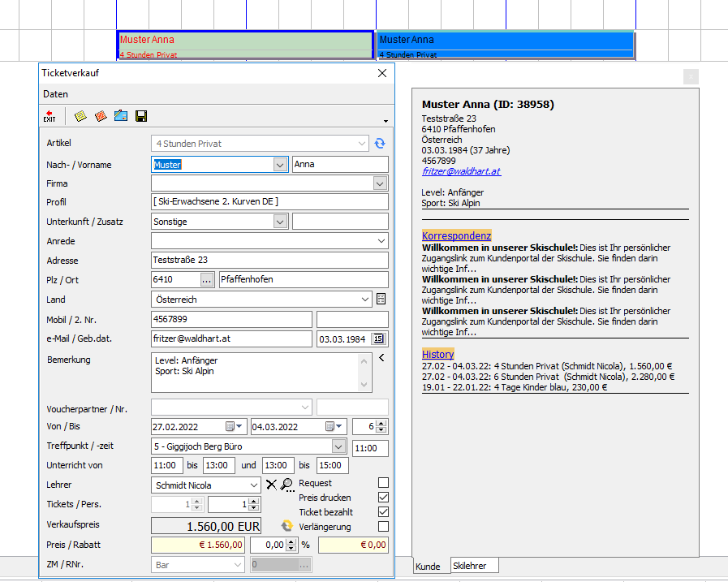Image resolution: width=728 pixels, height=582 pixels.
Task: Enable the Verlängerung checkbox
Action: click(x=384, y=527)
